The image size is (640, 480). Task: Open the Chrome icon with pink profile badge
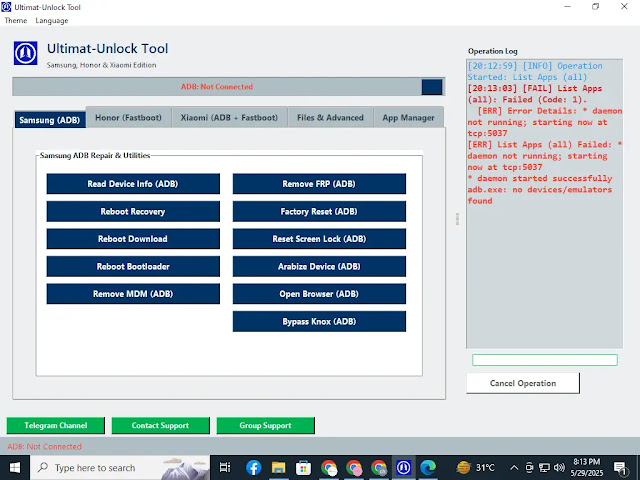354,468
